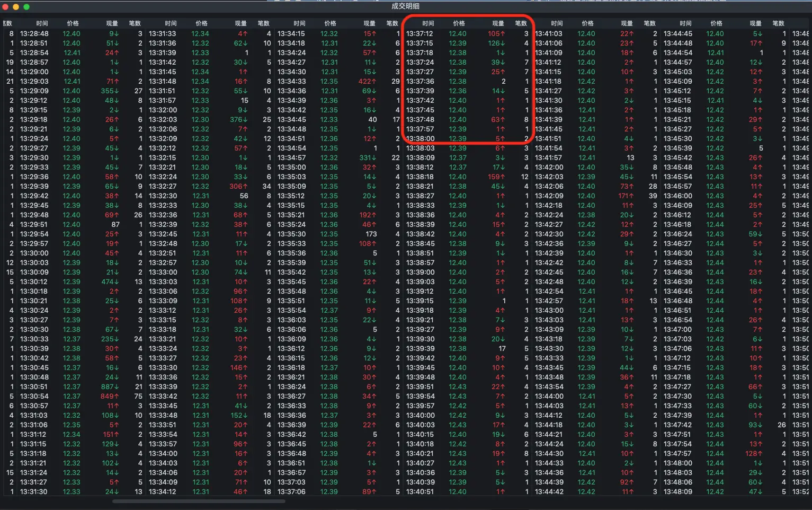
Task: Select the 13:38:00 trade row
Action: [x=467, y=138]
